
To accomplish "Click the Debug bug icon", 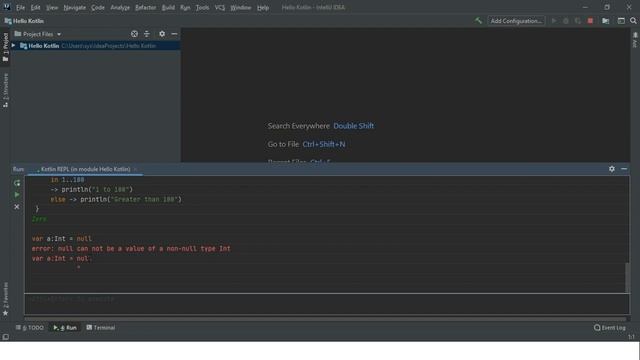I will click(566, 21).
